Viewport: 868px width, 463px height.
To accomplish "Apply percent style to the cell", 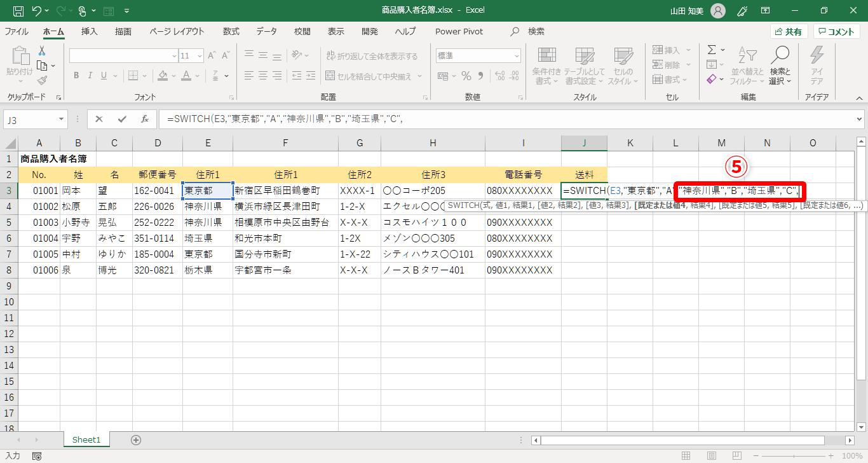I will pyautogui.click(x=466, y=76).
